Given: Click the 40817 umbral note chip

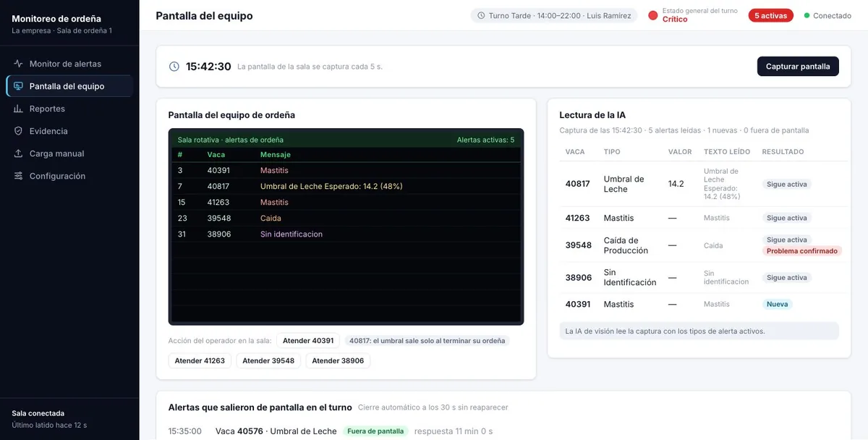Looking at the screenshot, I should click(427, 341).
